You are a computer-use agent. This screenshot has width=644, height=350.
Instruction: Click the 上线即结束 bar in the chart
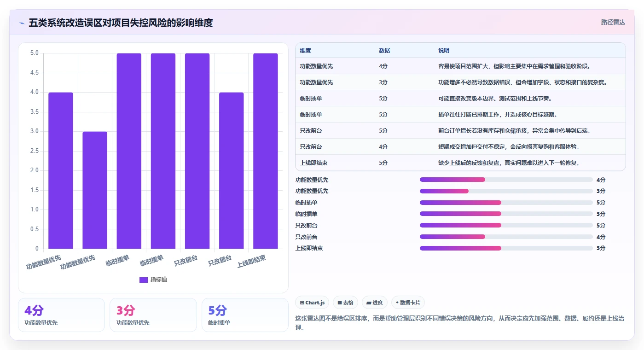[x=266, y=151]
